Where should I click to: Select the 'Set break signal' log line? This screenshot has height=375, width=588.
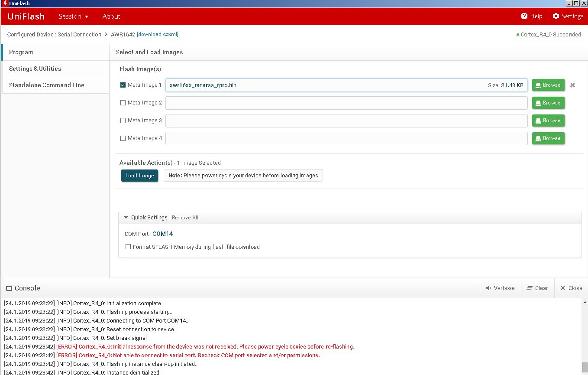coord(75,338)
